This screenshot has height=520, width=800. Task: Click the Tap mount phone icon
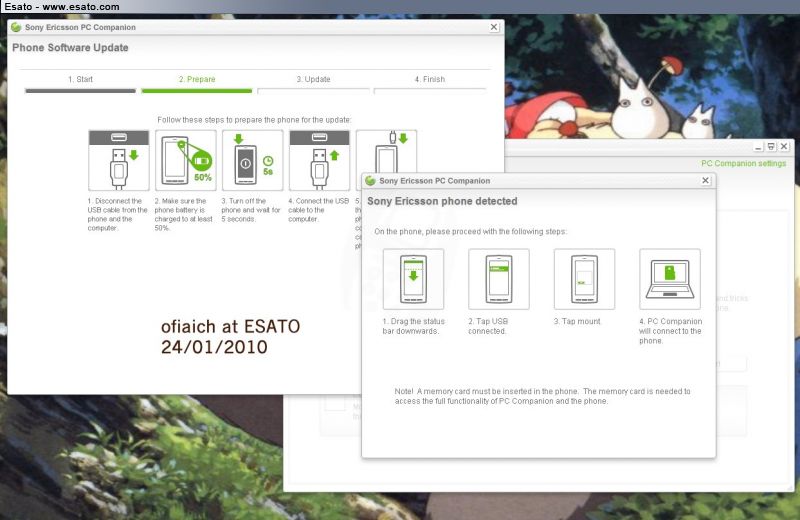pyautogui.click(x=584, y=279)
